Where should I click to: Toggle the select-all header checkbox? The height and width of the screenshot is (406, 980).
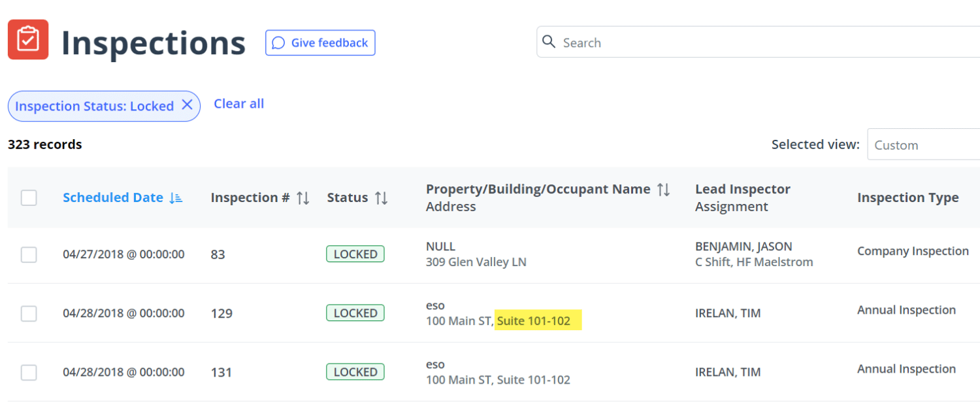[x=29, y=197]
